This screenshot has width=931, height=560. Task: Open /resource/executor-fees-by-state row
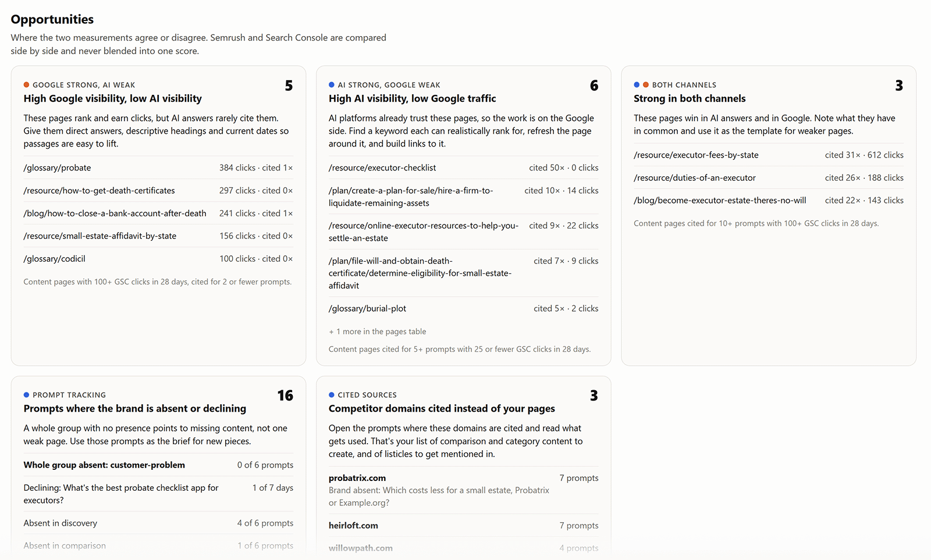click(769, 155)
